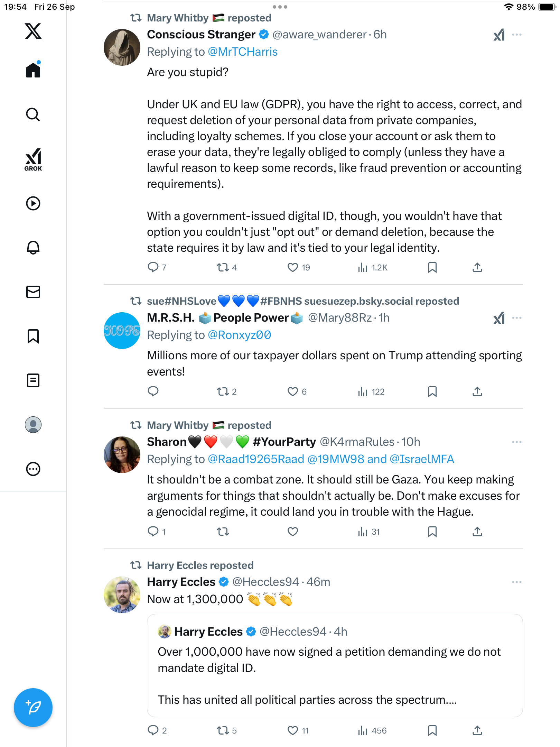Viewport: 560px width, 747px height.
Task: Open more options on Conscious Stranger post
Action: pyautogui.click(x=517, y=35)
